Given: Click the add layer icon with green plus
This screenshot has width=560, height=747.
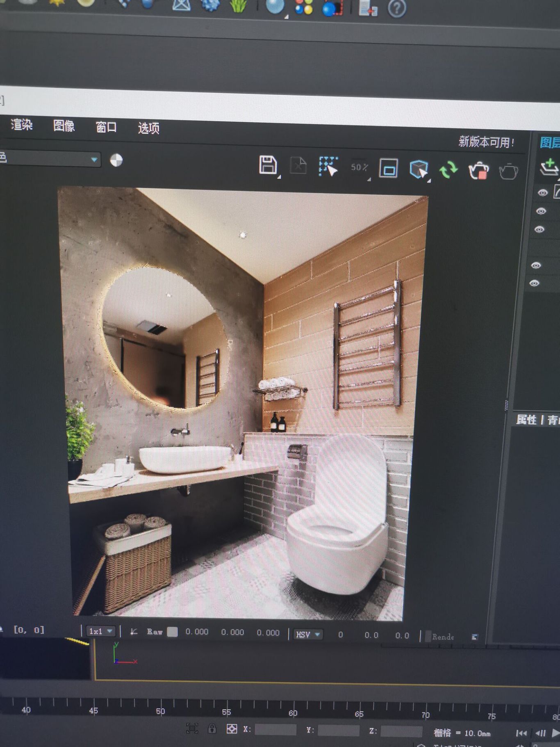Looking at the screenshot, I should [x=549, y=167].
